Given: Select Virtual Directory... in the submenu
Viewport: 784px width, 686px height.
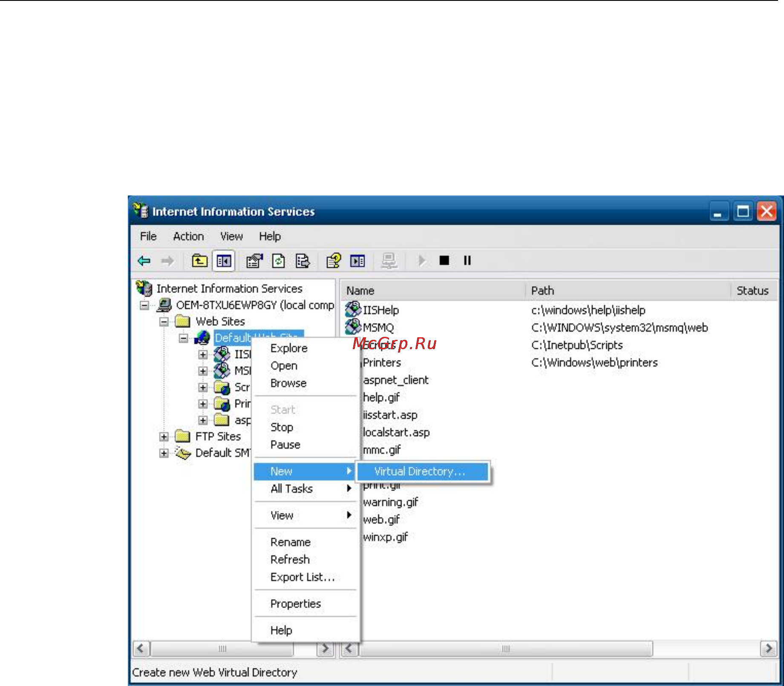Looking at the screenshot, I should tap(423, 471).
